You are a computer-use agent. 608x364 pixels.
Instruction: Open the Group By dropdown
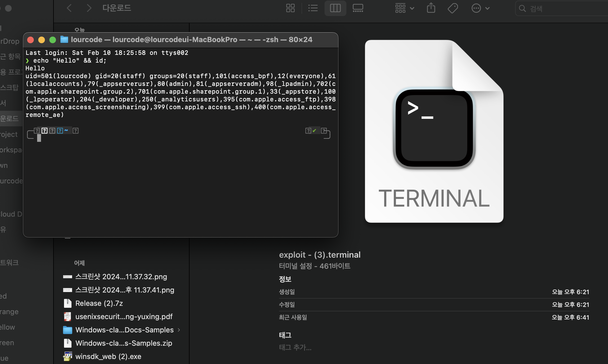(x=404, y=8)
